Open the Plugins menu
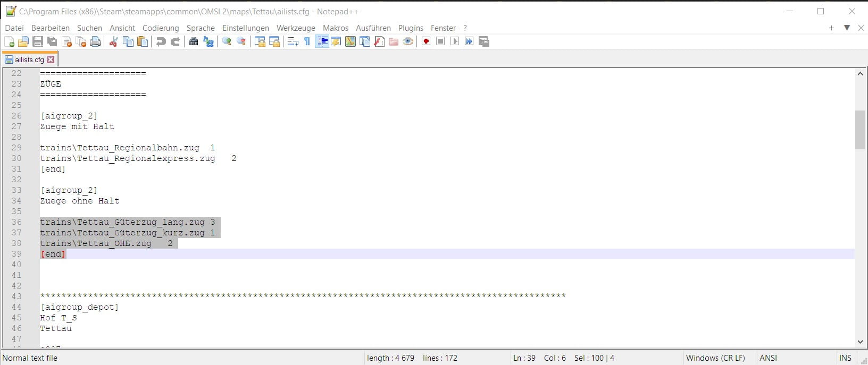The height and width of the screenshot is (365, 868). click(x=411, y=28)
